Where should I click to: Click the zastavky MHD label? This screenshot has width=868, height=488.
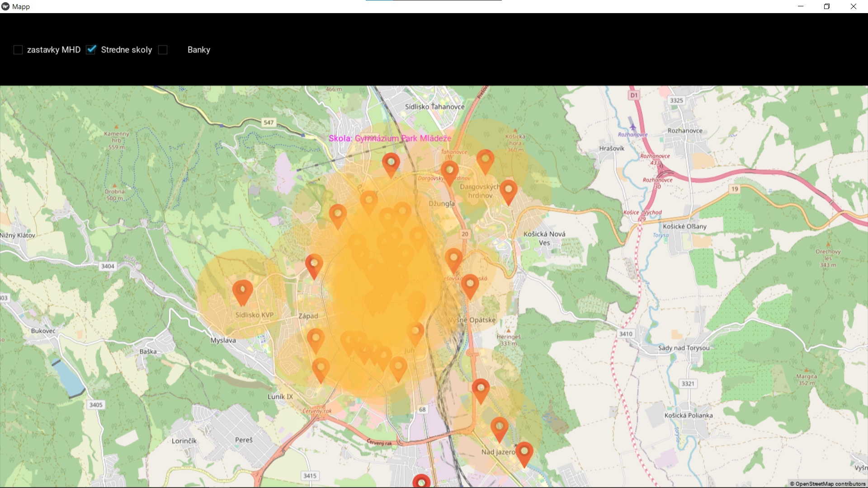53,50
